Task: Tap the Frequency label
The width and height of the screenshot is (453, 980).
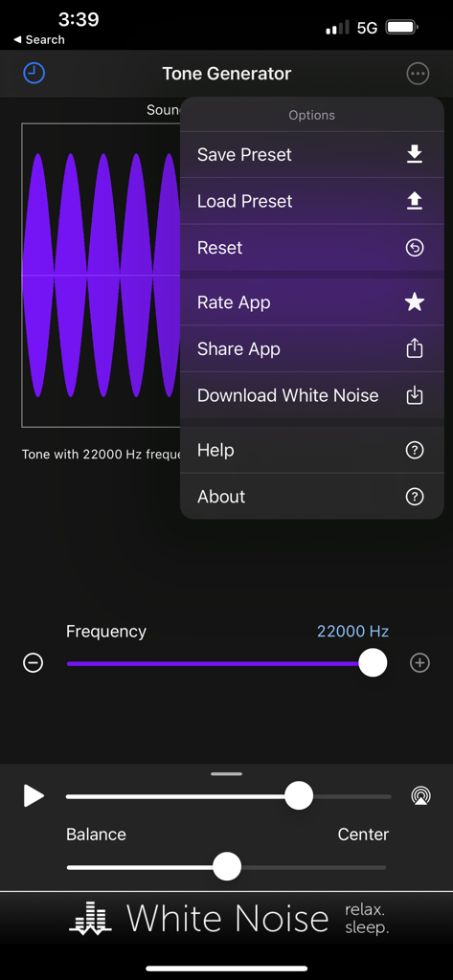Action: [x=106, y=632]
